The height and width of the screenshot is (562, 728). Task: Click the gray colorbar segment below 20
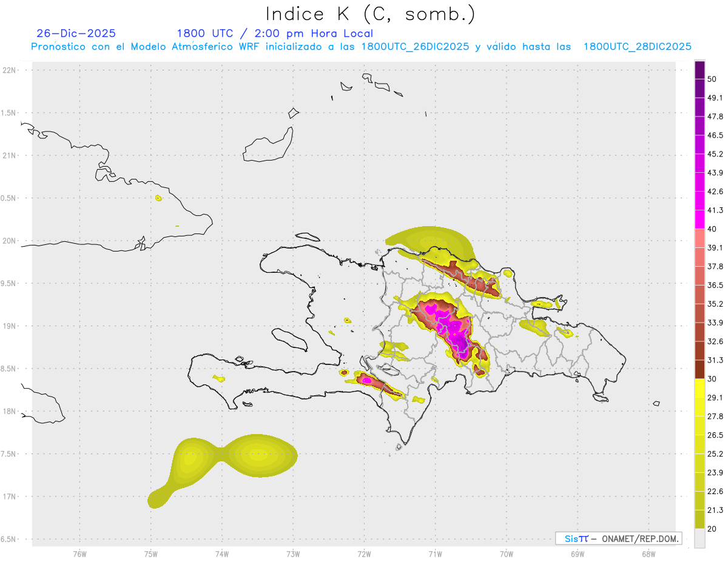(x=699, y=538)
